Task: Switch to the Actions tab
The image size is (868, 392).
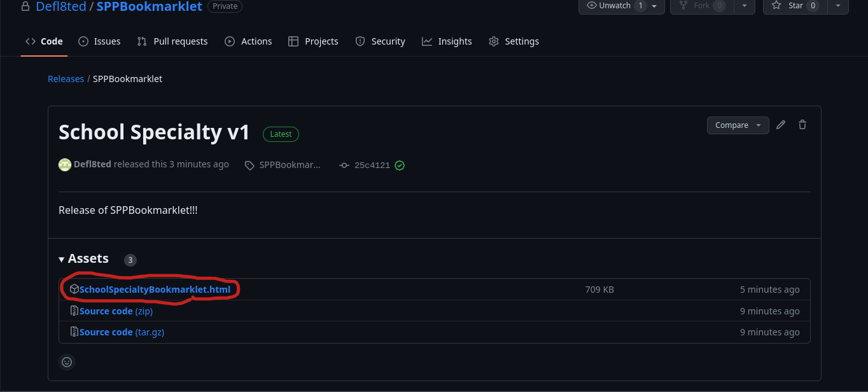Action: point(248,41)
